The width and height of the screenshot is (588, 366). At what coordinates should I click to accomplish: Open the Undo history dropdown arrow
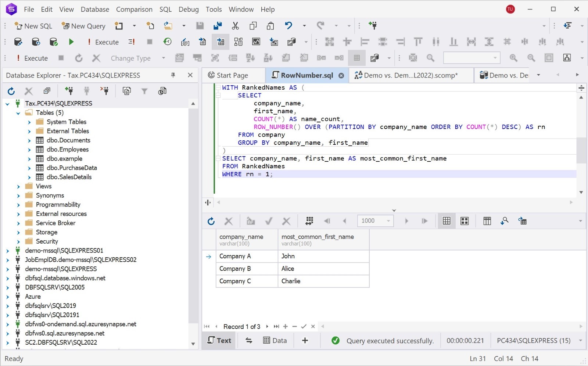304,26
